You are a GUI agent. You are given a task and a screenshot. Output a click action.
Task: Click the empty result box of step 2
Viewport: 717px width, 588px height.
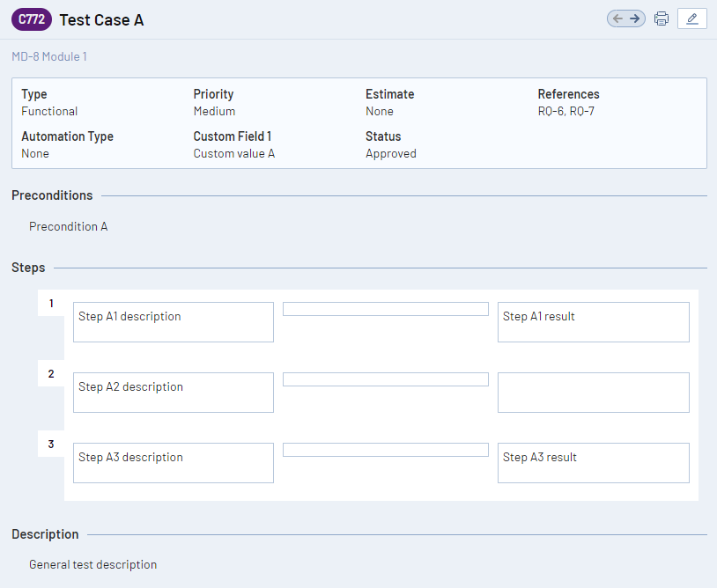(x=593, y=393)
